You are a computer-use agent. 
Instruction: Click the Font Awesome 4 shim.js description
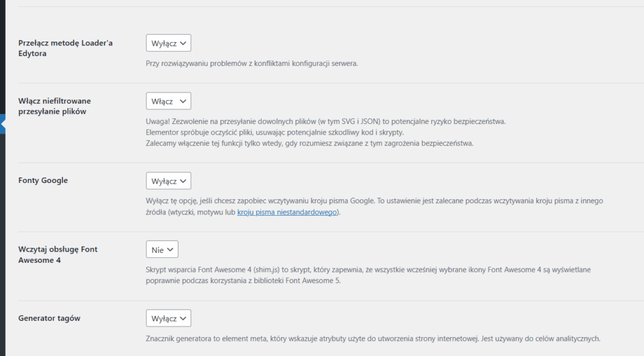pyautogui.click(x=367, y=270)
